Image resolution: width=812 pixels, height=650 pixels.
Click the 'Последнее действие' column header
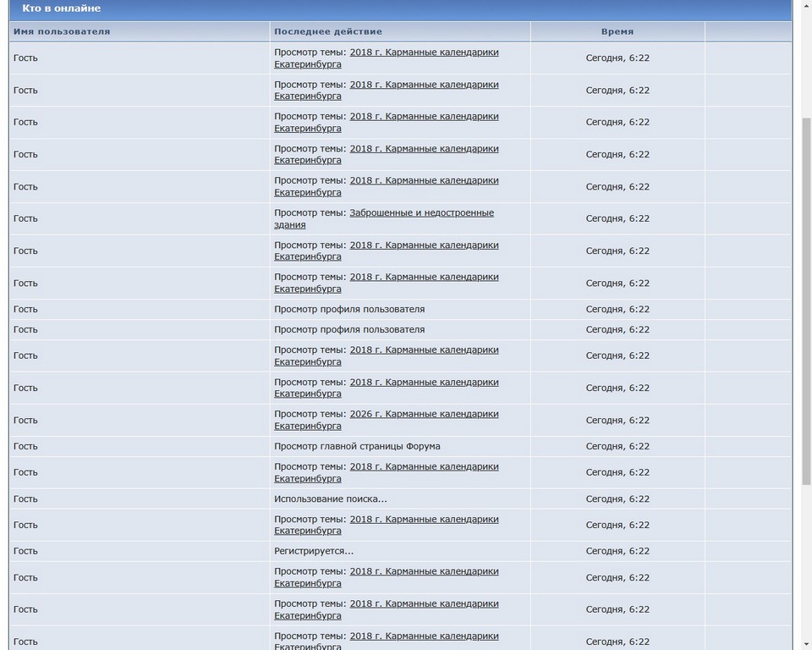[328, 31]
